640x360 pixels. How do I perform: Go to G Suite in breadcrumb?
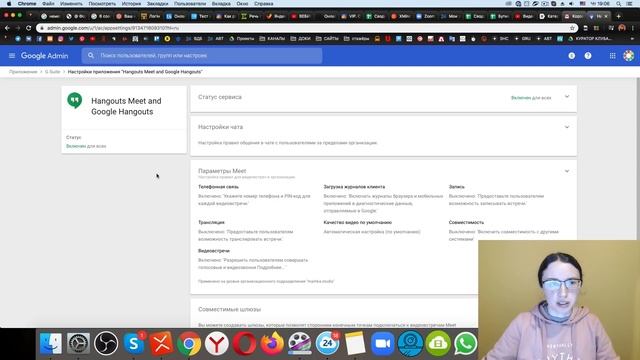click(52, 72)
